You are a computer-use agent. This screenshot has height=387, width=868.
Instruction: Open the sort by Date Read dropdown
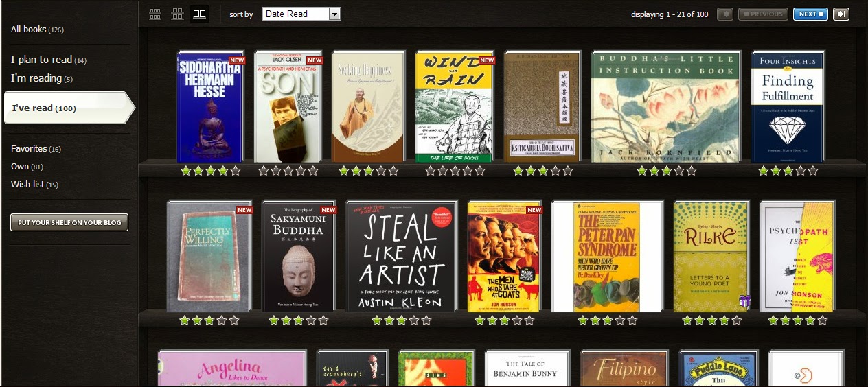click(x=301, y=14)
